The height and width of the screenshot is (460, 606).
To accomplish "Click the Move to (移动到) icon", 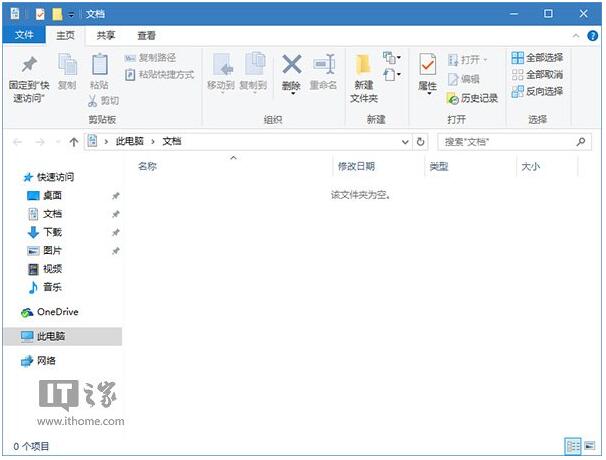I will point(223,65).
